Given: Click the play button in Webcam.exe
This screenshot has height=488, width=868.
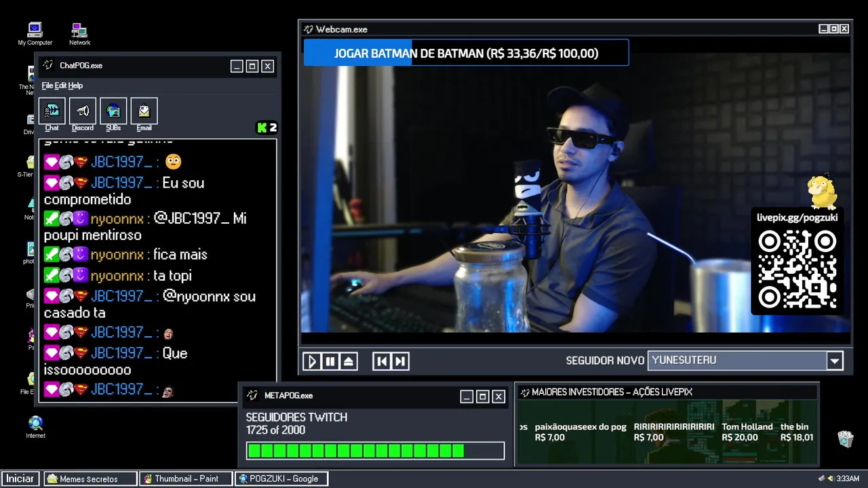Looking at the screenshot, I should click(312, 361).
